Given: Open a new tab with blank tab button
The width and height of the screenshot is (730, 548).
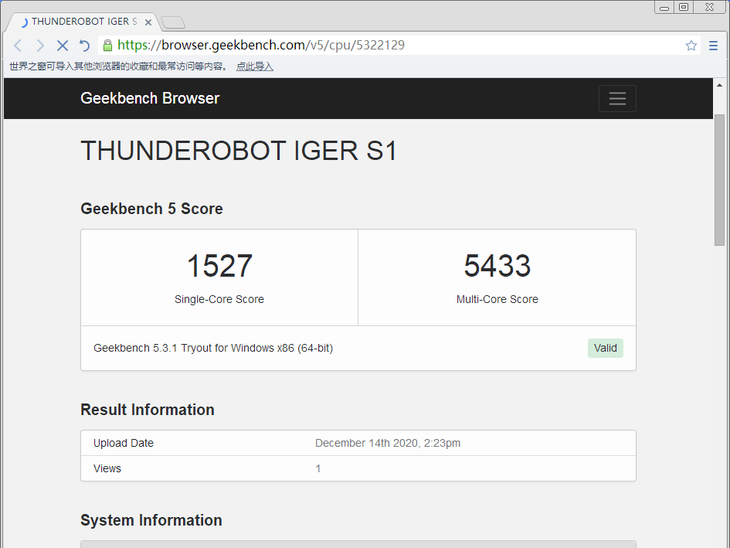Looking at the screenshot, I should [x=173, y=21].
